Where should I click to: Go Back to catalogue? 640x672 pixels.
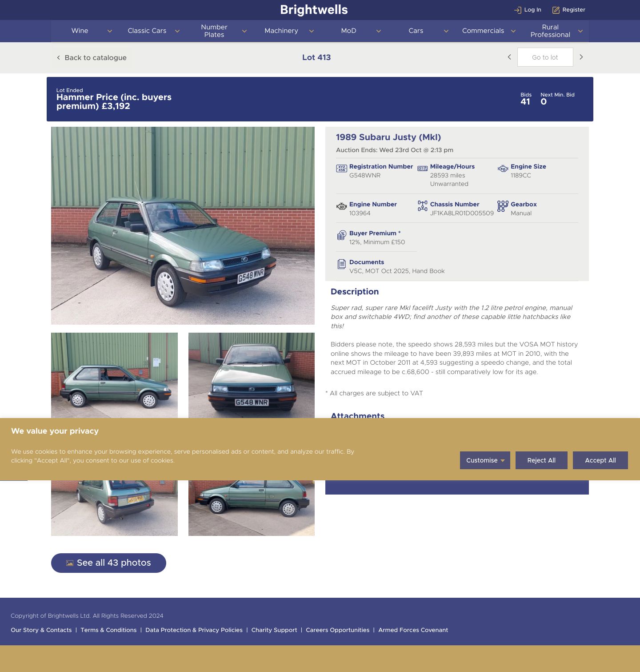pos(96,58)
